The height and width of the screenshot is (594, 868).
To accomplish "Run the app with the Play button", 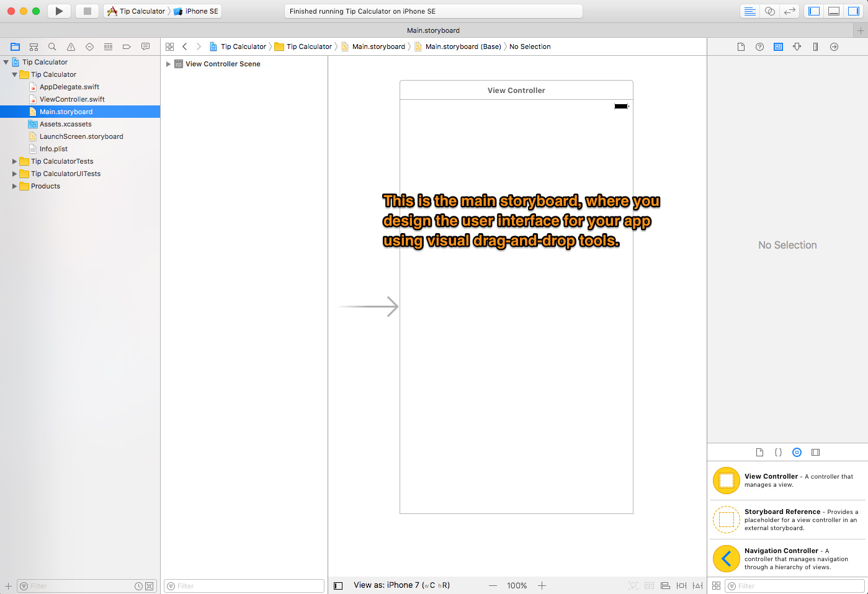I will pyautogui.click(x=59, y=11).
